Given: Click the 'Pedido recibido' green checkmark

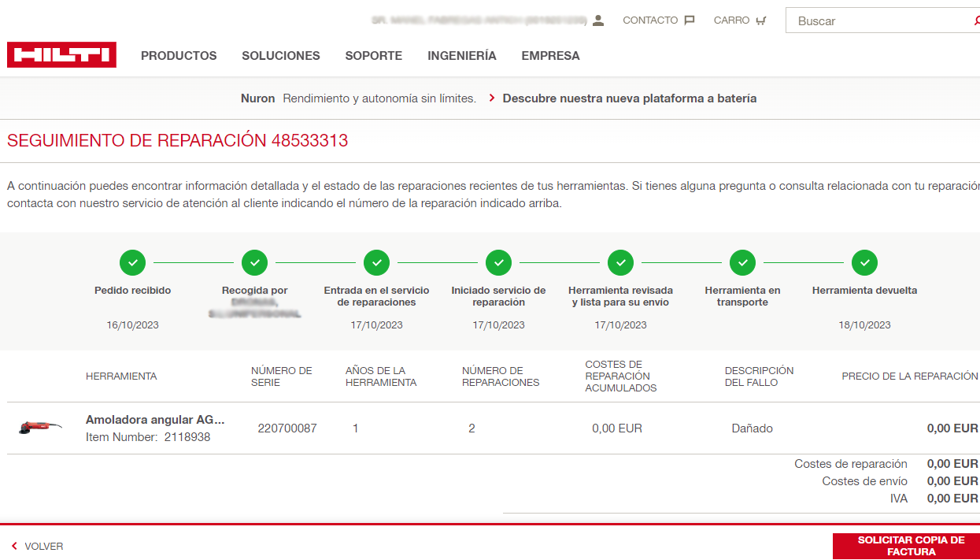Looking at the screenshot, I should (132, 262).
